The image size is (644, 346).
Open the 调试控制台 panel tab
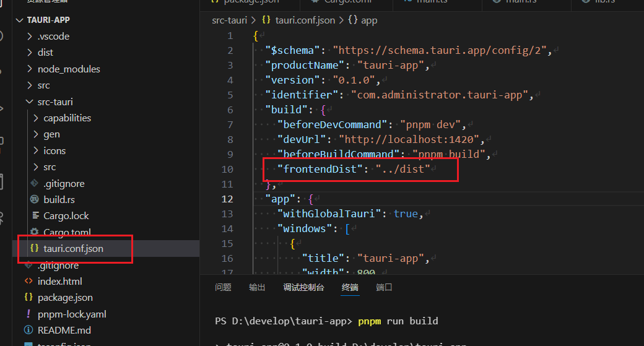point(303,287)
